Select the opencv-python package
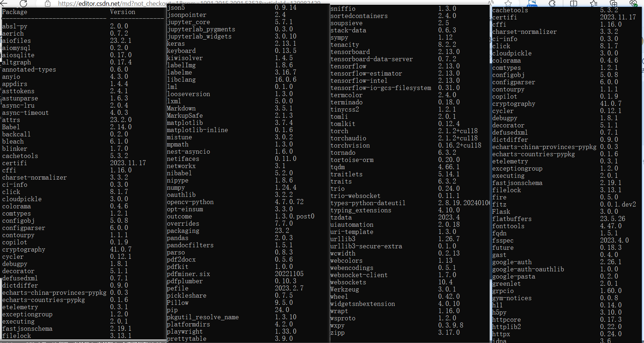This screenshot has height=343, width=644. coord(190,202)
